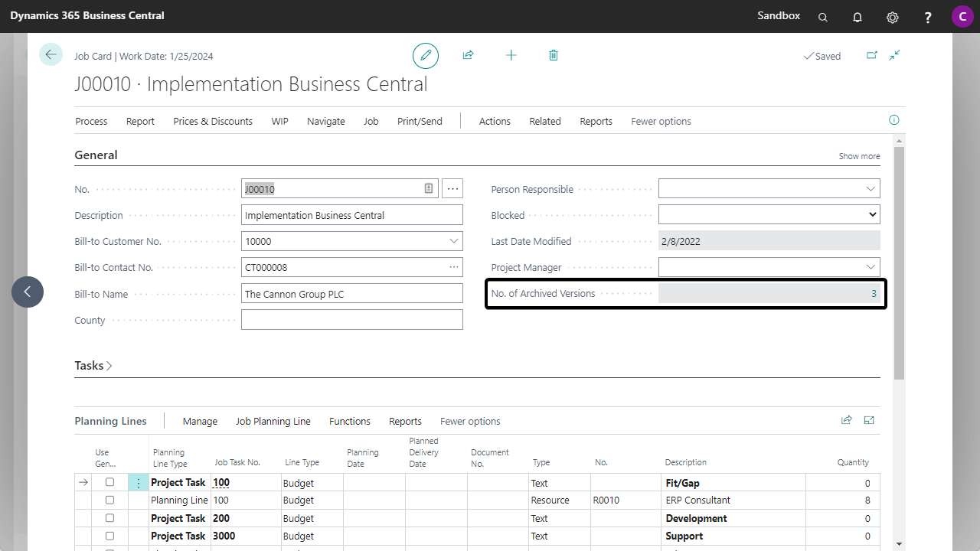Click the trash delete icon
The width and height of the screenshot is (980, 551).
(554, 55)
